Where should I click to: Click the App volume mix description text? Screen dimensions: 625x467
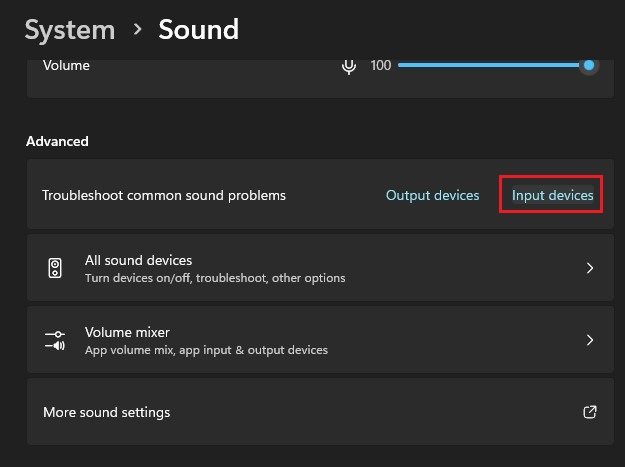pyautogui.click(x=206, y=350)
